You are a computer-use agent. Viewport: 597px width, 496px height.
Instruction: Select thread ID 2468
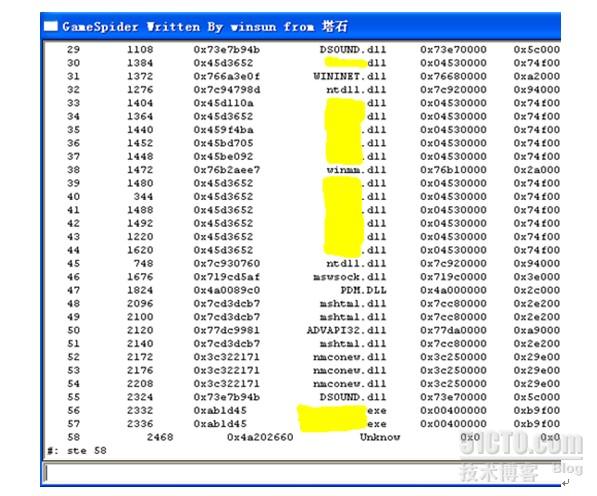pyautogui.click(x=160, y=437)
